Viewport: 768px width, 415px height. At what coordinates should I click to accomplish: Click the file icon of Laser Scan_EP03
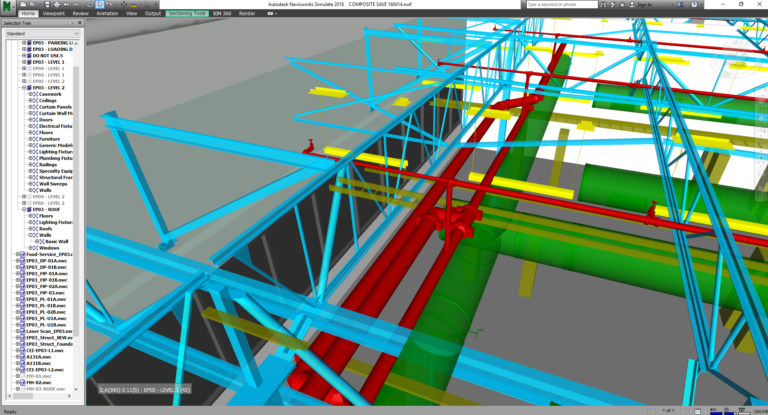[22, 331]
